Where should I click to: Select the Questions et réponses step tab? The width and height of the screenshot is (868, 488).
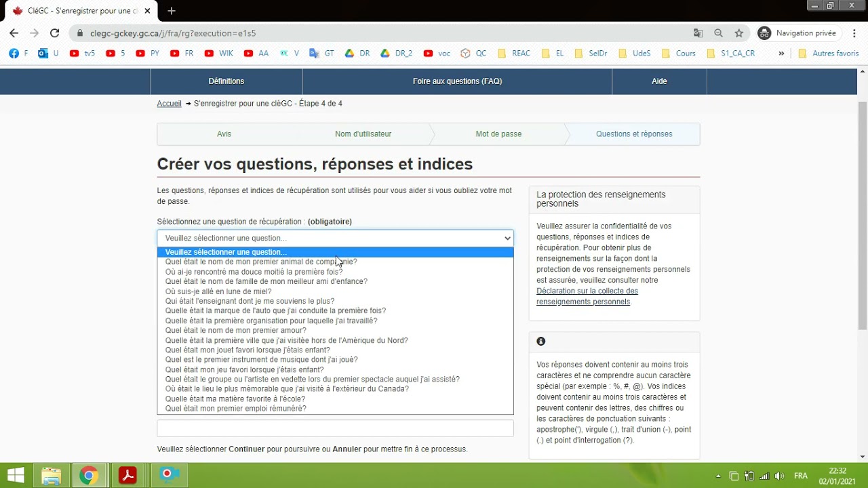634,134
